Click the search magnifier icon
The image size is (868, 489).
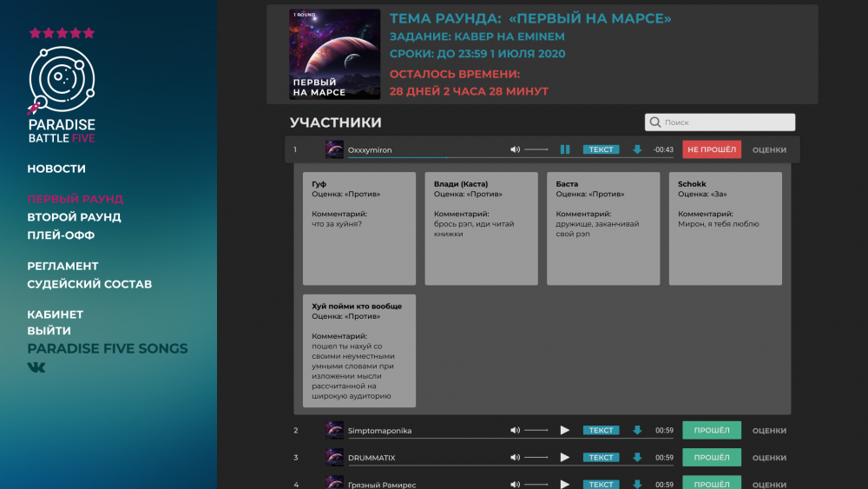[654, 122]
